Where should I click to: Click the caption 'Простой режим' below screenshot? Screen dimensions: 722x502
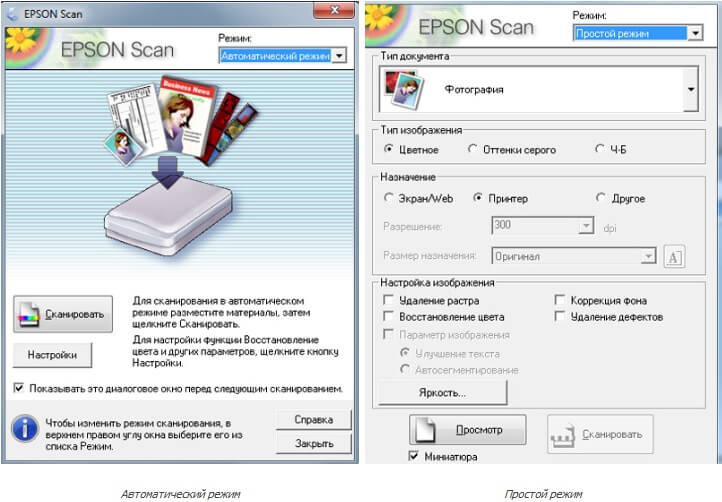pos(543,494)
